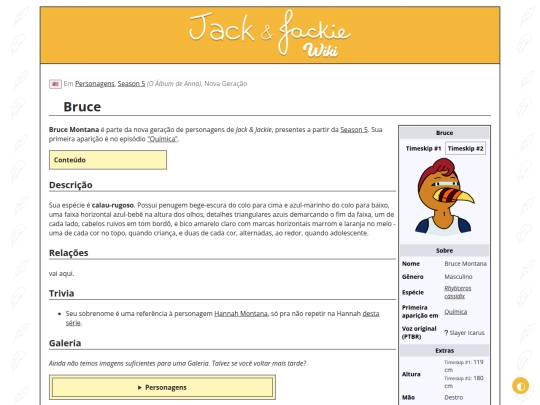Open the Rhyticeros cassidix species link

click(x=457, y=292)
